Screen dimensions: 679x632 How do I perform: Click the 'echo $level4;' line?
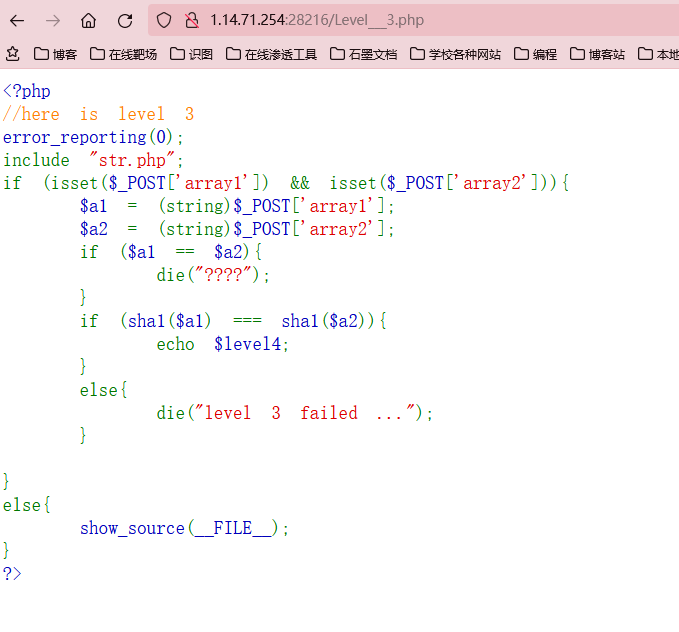tap(223, 344)
